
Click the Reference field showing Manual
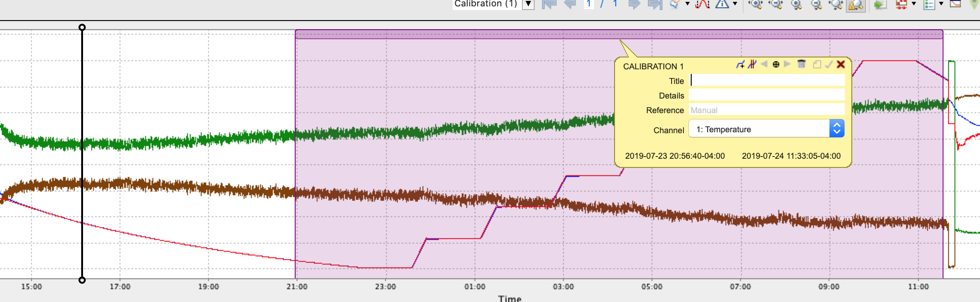[x=766, y=110]
